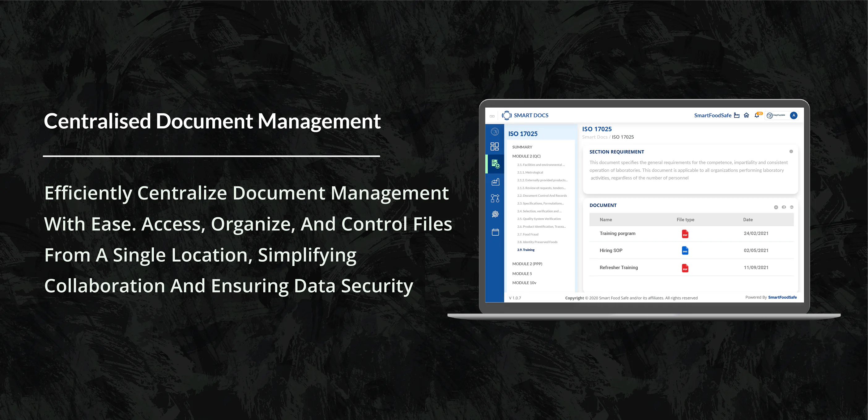Go to home via house icon
This screenshot has width=868, height=420.
click(x=746, y=115)
